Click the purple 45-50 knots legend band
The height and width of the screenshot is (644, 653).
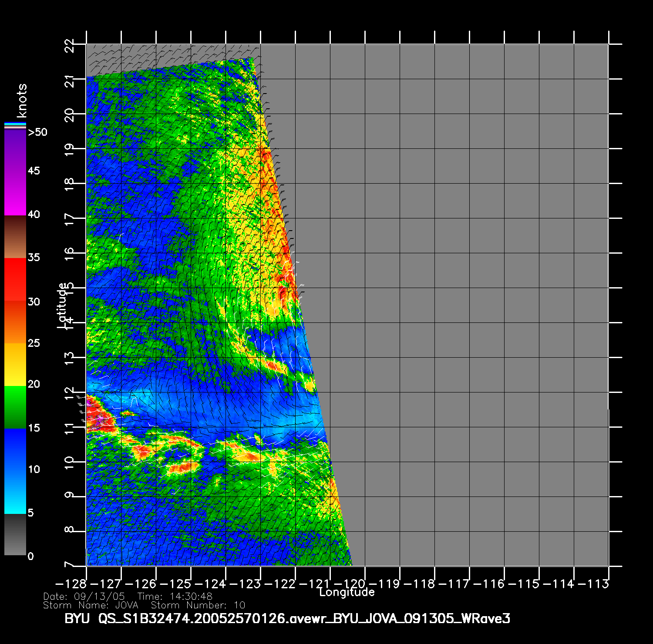click(x=15, y=150)
